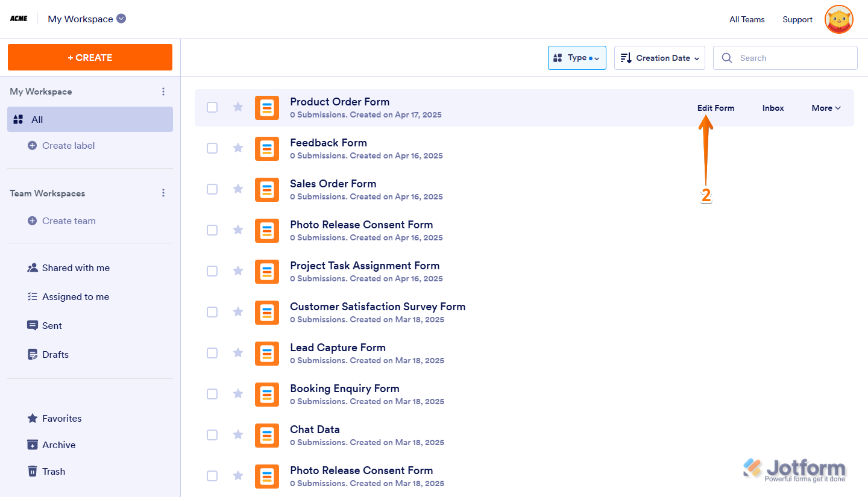This screenshot has width=868, height=497.
Task: Star the Feedback Form as favorite
Action: pyautogui.click(x=238, y=148)
